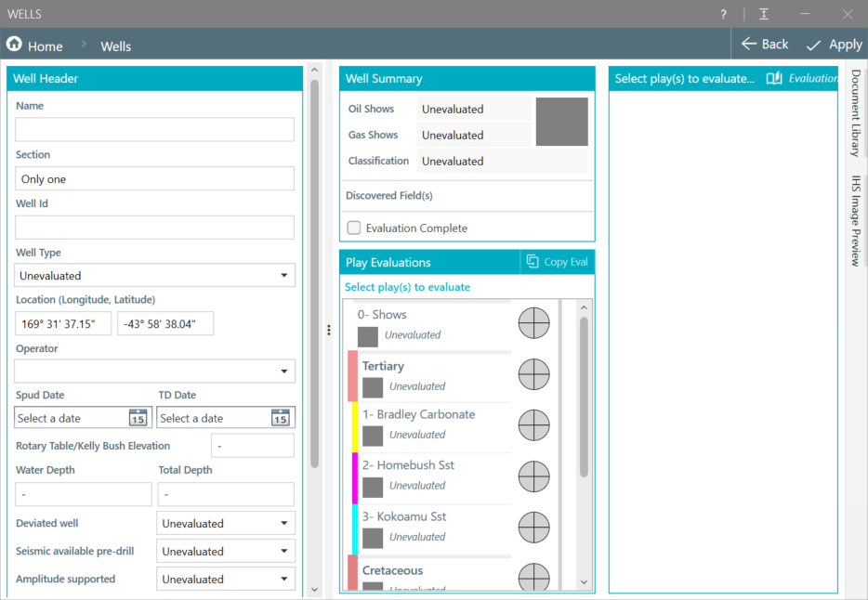
Task: Click the Well Summary gray color swatch
Action: [x=562, y=122]
